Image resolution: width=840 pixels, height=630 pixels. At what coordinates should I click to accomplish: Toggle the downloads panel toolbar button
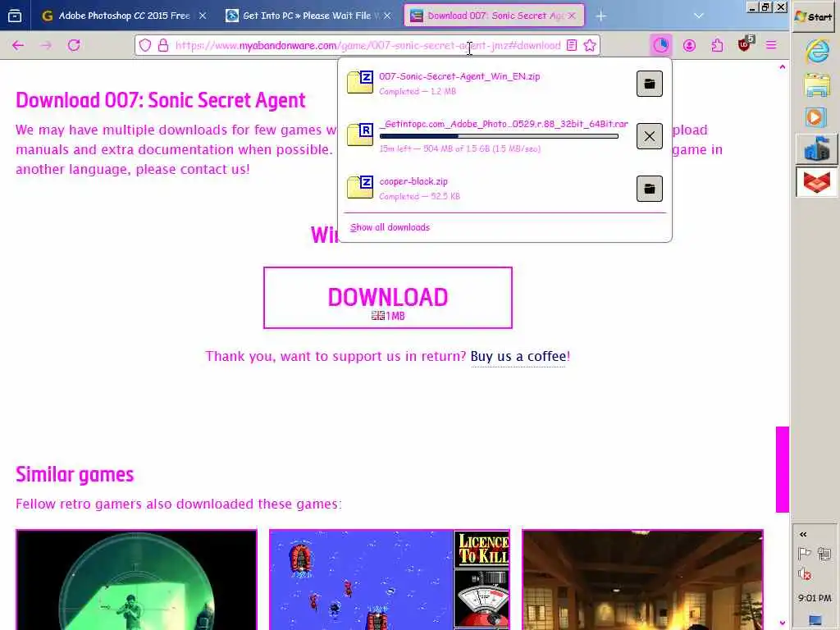click(660, 45)
